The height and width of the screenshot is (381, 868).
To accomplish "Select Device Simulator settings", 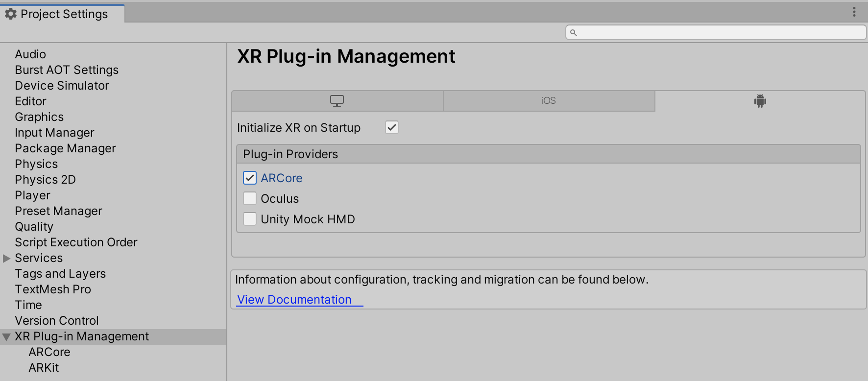I will [x=62, y=86].
